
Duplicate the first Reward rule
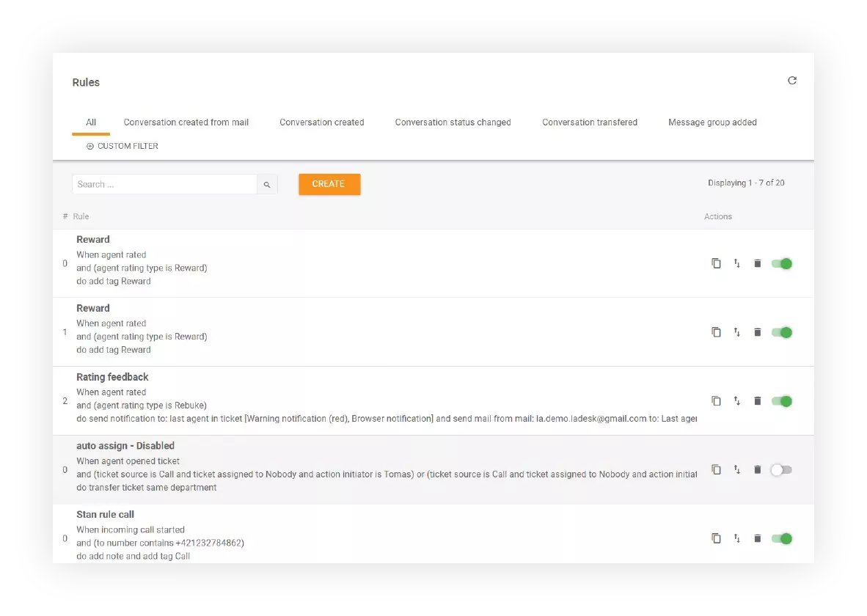pyautogui.click(x=717, y=263)
